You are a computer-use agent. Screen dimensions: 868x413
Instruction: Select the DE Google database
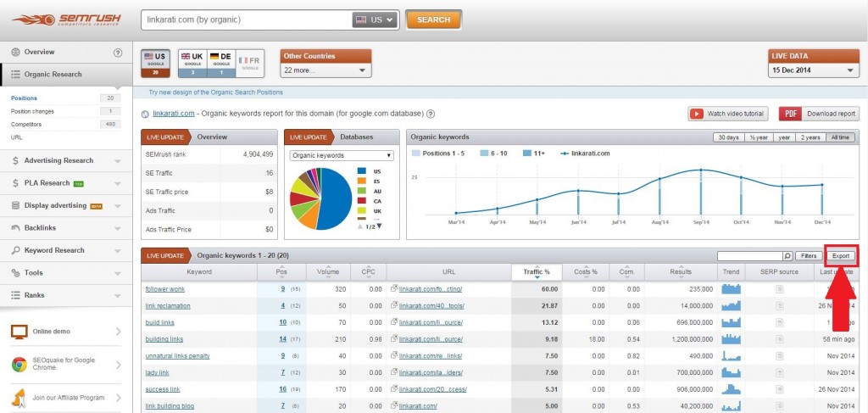(x=221, y=63)
